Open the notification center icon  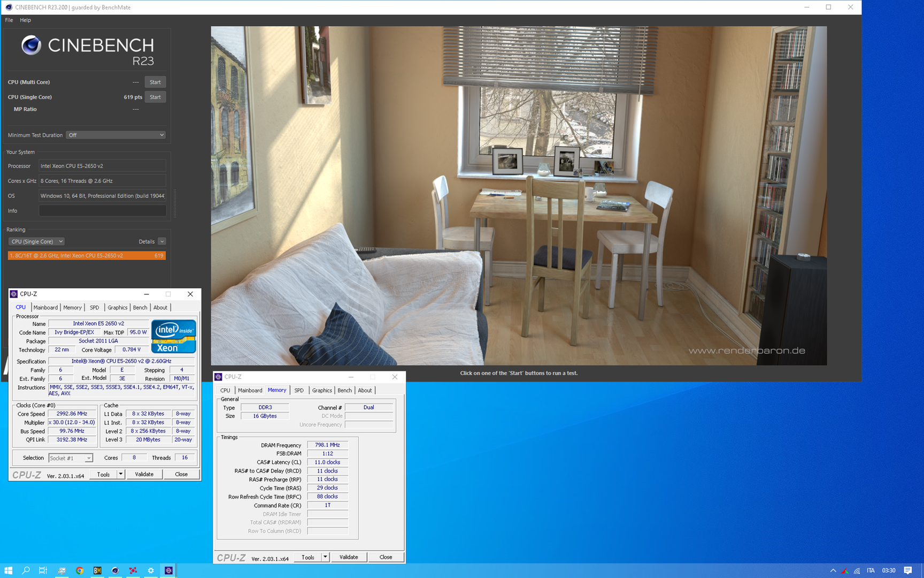coord(907,571)
